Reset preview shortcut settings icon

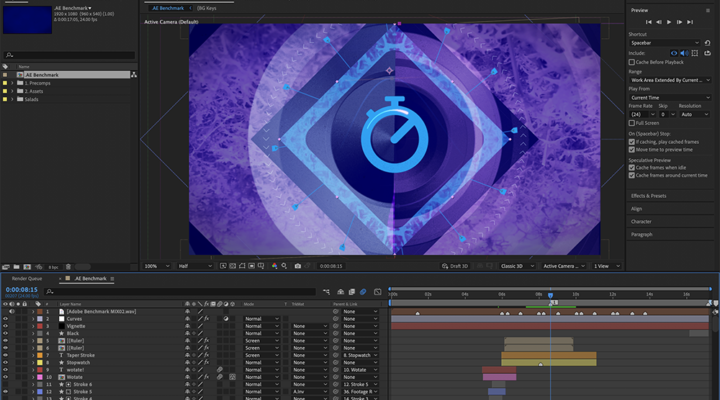(707, 43)
